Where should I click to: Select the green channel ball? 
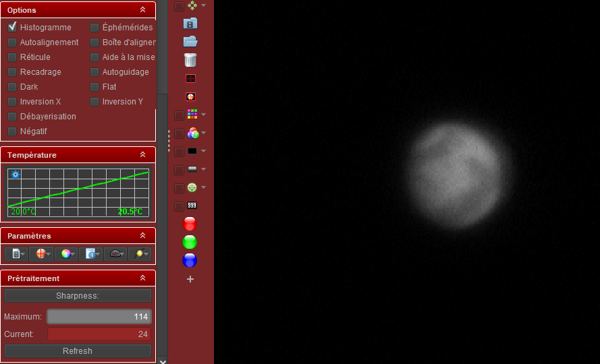190,242
